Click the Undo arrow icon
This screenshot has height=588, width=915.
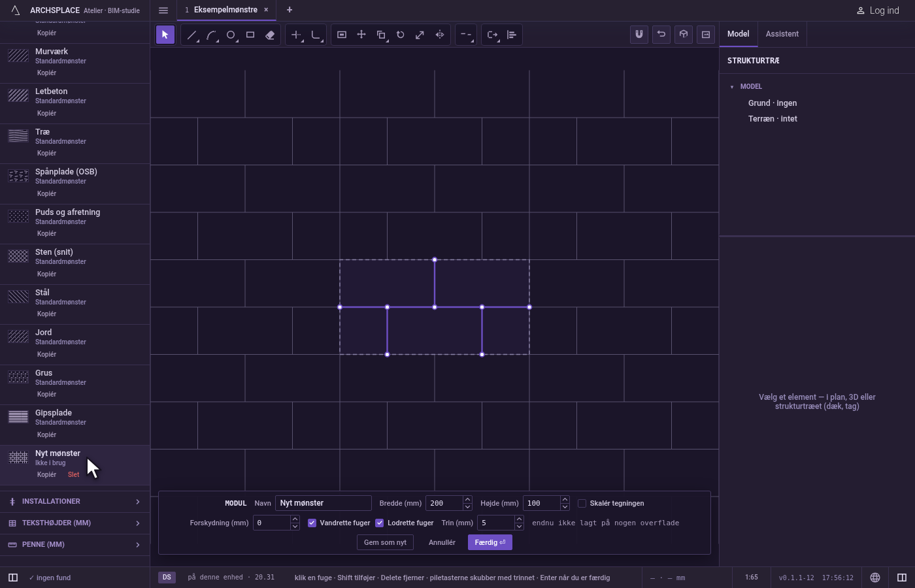661,35
